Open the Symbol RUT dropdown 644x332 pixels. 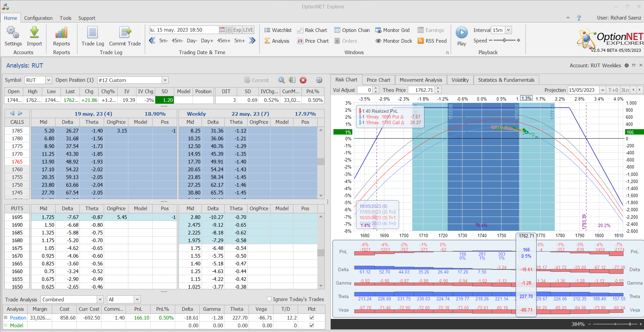pos(49,80)
